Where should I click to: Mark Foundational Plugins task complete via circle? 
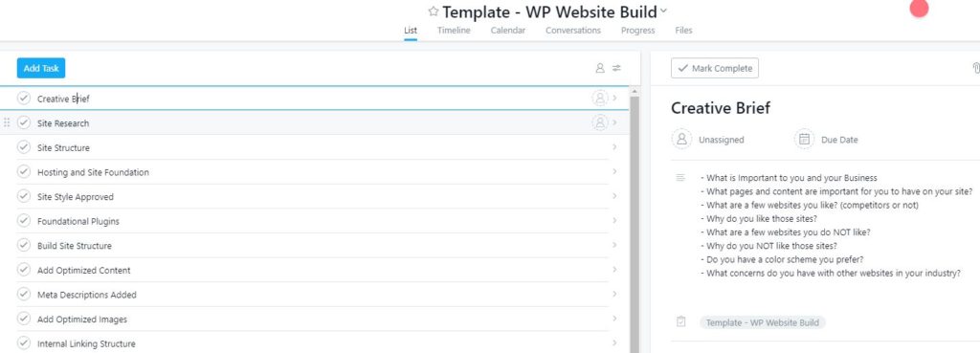(x=24, y=221)
